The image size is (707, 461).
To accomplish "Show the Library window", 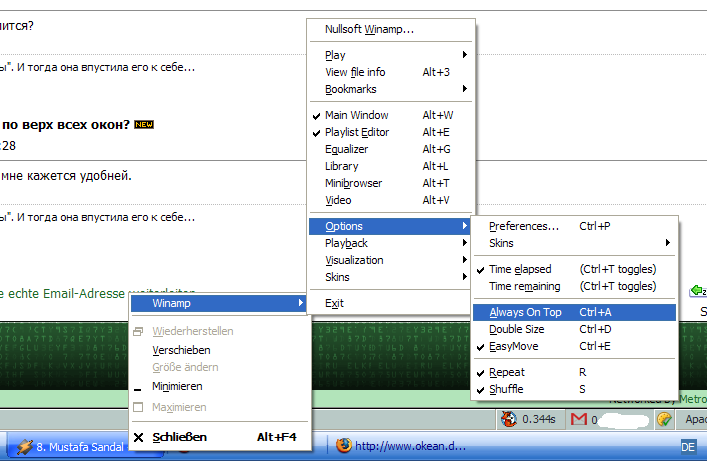I will click(x=390, y=166).
